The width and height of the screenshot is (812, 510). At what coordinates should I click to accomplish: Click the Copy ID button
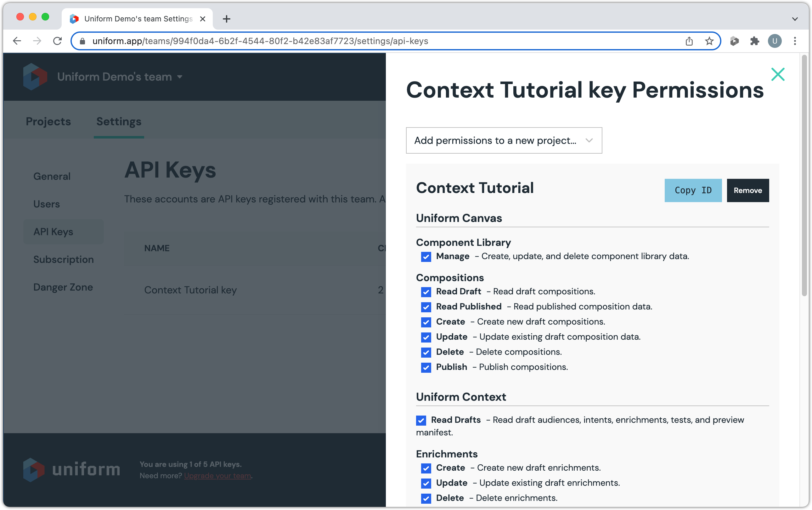693,190
